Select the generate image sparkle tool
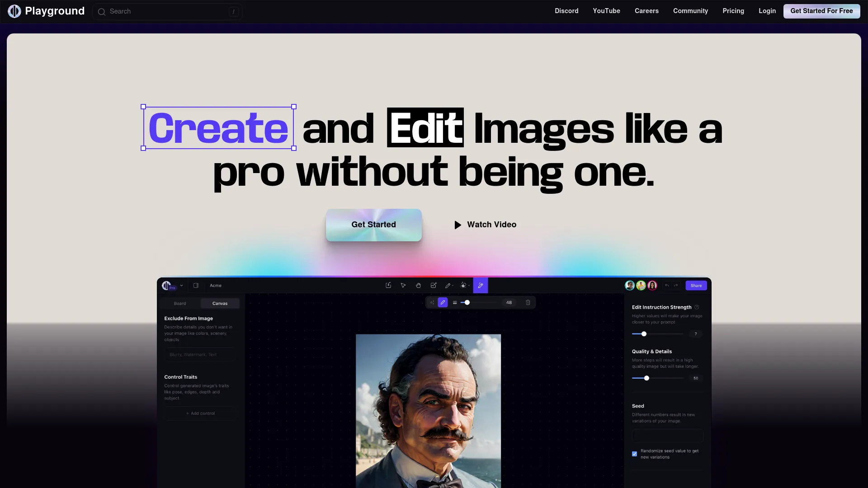 click(434, 286)
